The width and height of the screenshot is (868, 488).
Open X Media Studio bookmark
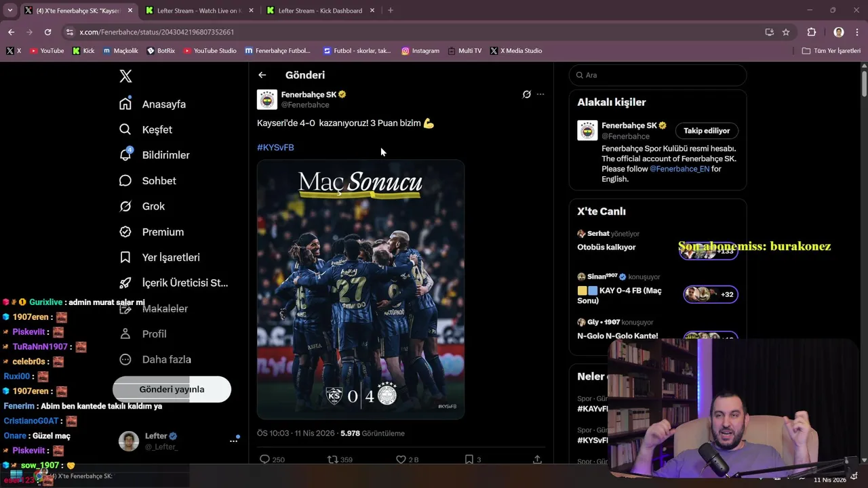point(516,51)
